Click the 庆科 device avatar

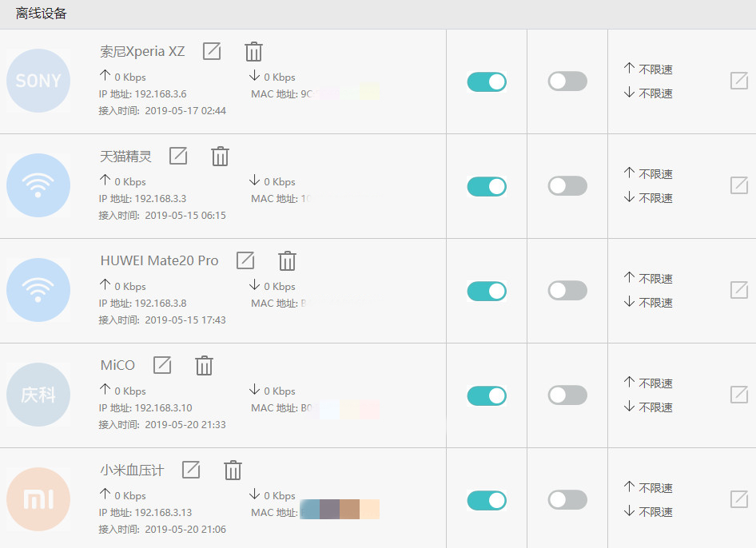[x=38, y=395]
